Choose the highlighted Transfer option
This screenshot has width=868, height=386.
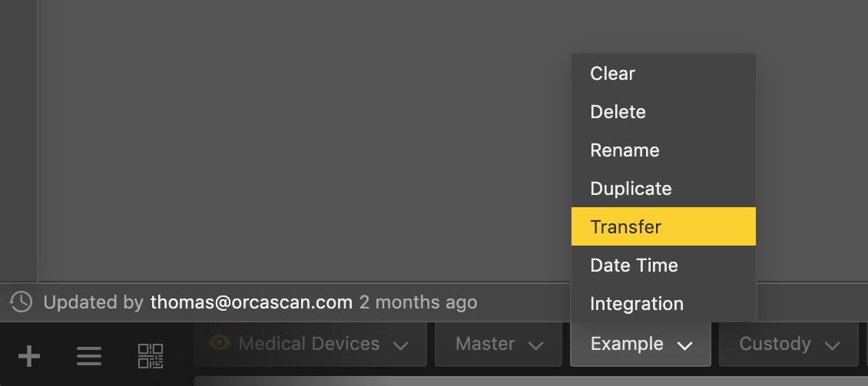tap(625, 227)
